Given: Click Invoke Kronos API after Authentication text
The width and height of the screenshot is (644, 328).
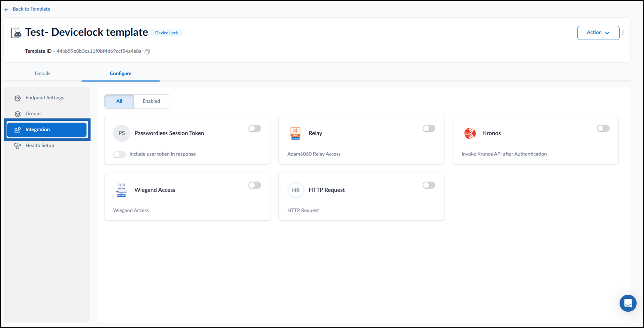Looking at the screenshot, I should click(x=504, y=154).
